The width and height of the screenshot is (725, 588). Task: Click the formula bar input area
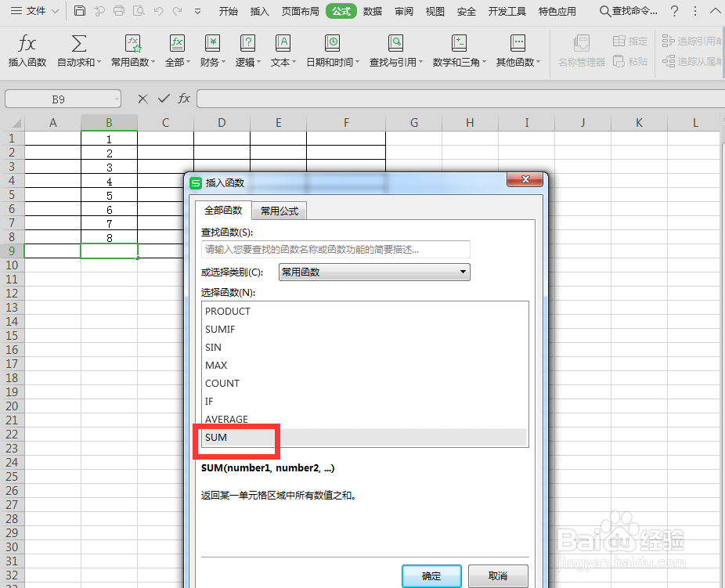pos(460,99)
